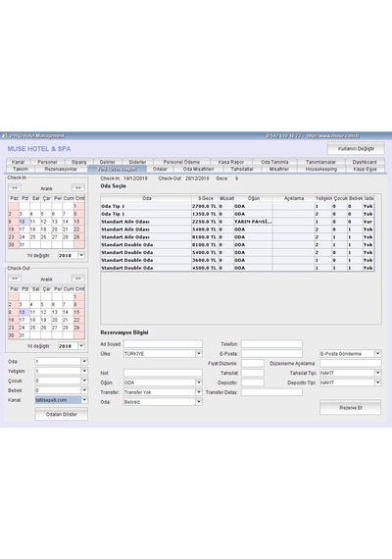Open the Tahsilat Tipi NAKİT dropdown
Viewport: 392px width, 559px height.
tap(378, 373)
